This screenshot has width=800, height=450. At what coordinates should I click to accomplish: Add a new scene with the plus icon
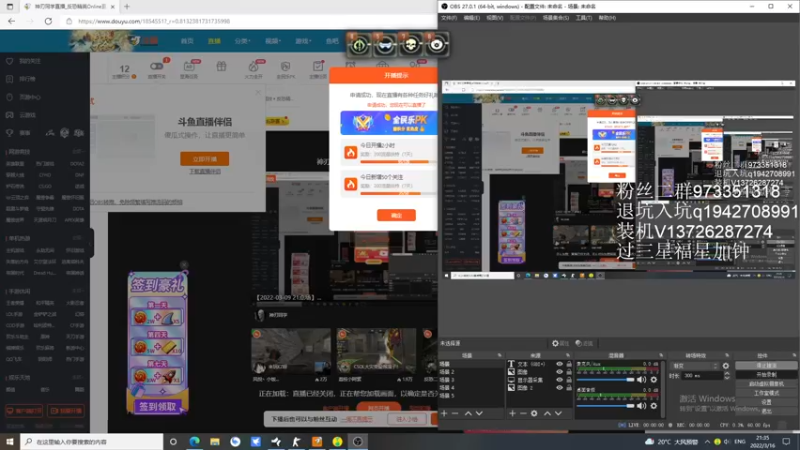[444, 413]
